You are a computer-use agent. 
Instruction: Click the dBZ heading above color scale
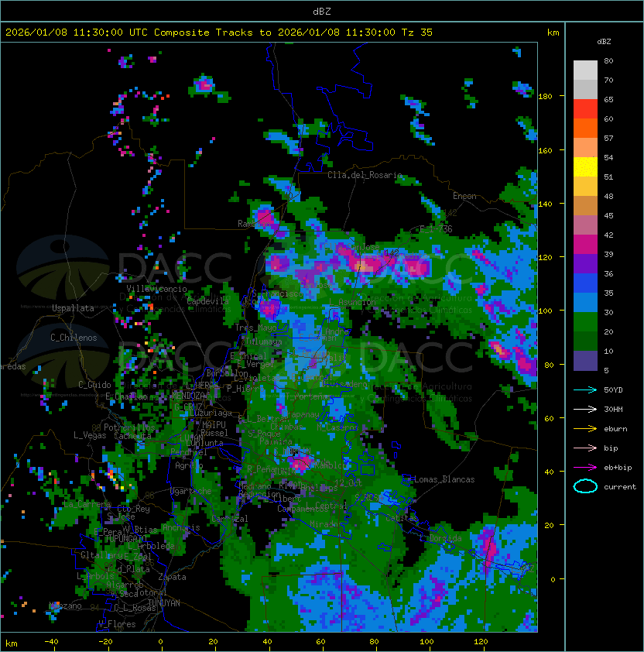(604, 42)
